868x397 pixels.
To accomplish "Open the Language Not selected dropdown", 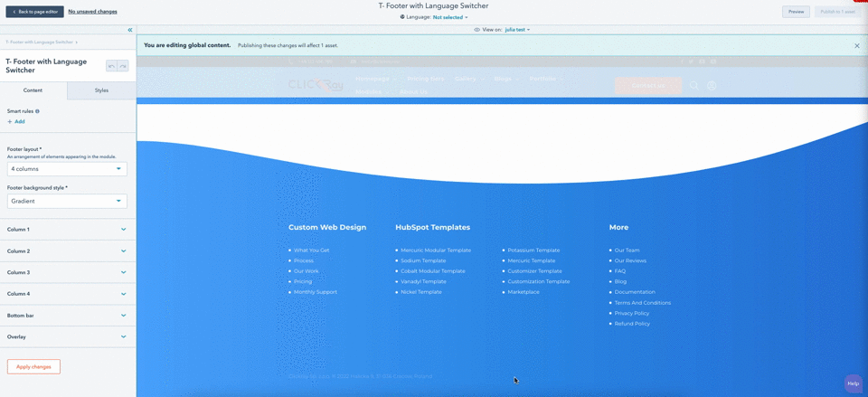I will 450,17.
